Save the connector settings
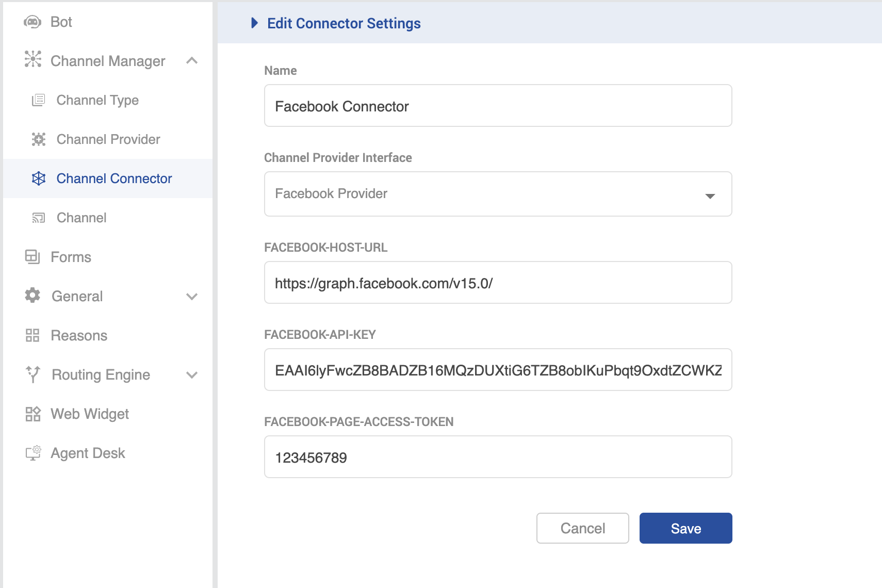Viewport: 882px width, 588px height. [685, 528]
